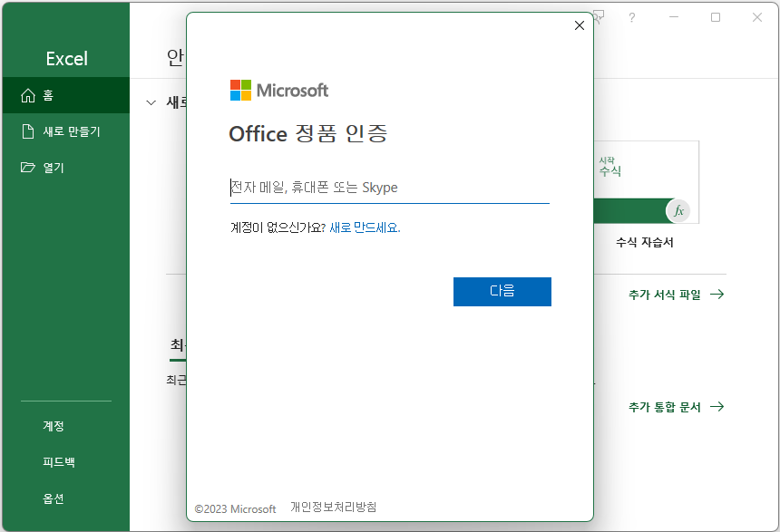Maximize the Excel window

pos(716,17)
